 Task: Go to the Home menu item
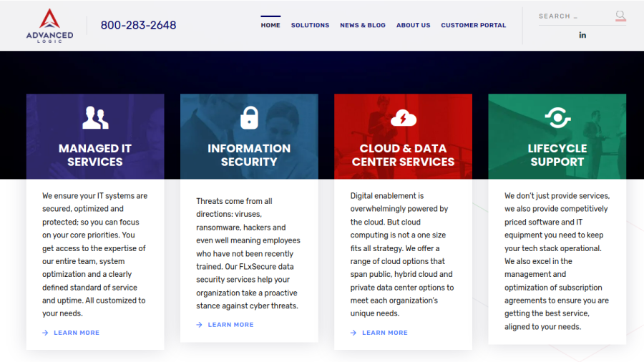[x=270, y=25]
